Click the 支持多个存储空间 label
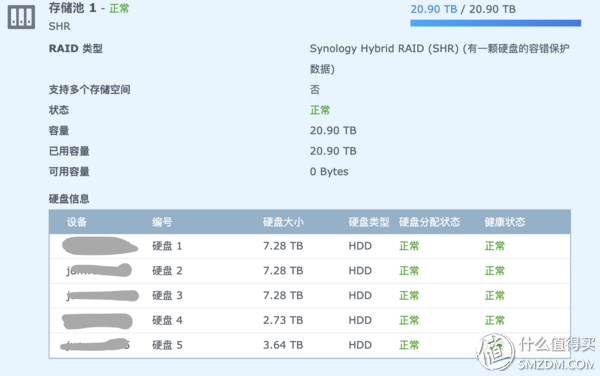 90,90
